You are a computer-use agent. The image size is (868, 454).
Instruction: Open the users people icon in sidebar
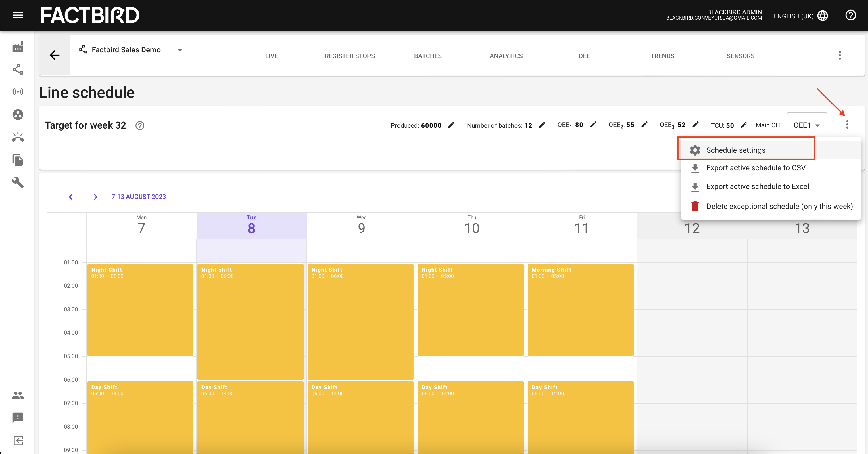pyautogui.click(x=18, y=395)
